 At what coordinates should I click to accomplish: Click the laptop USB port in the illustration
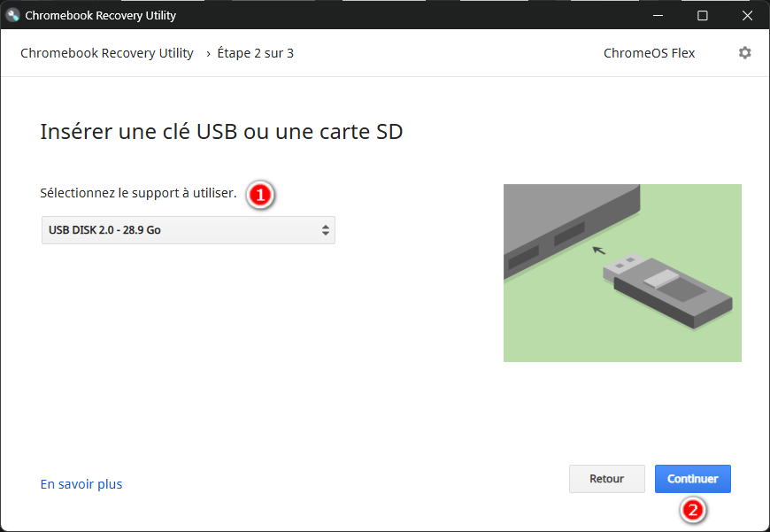coord(569,235)
